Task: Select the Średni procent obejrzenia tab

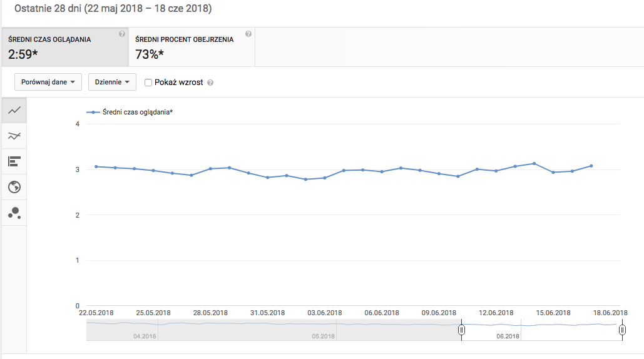Action: point(192,47)
